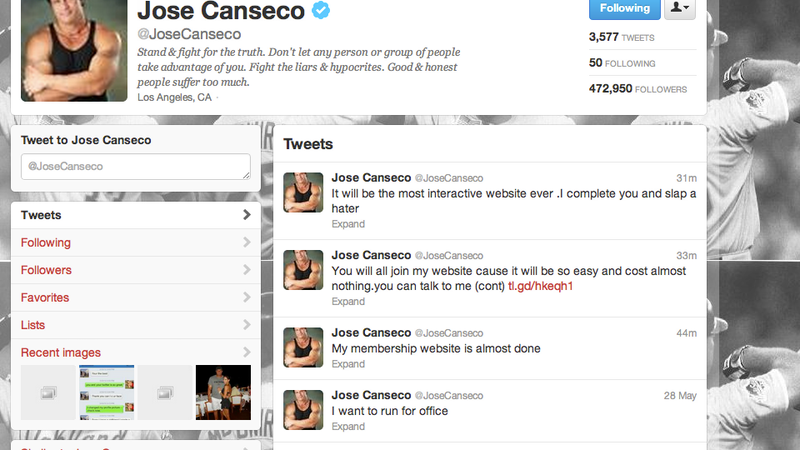
Task: Click the first placeholder image icon thumbnail
Action: coord(48,392)
